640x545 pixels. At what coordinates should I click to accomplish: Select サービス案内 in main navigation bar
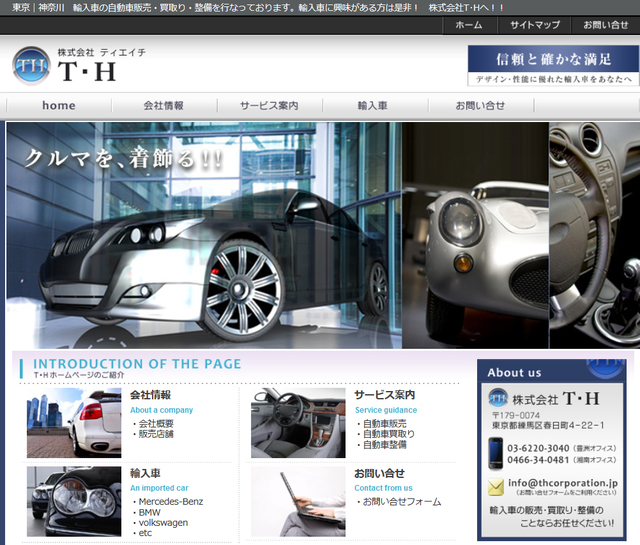click(x=268, y=105)
